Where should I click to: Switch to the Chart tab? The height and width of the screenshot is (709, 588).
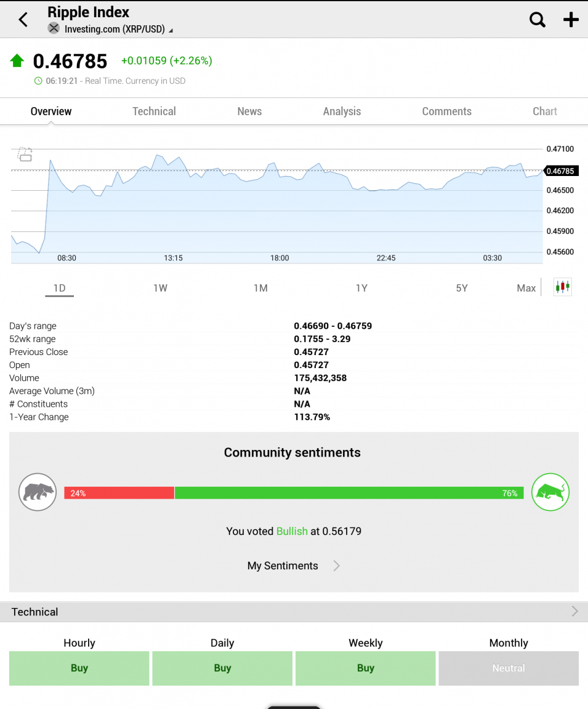[544, 111]
